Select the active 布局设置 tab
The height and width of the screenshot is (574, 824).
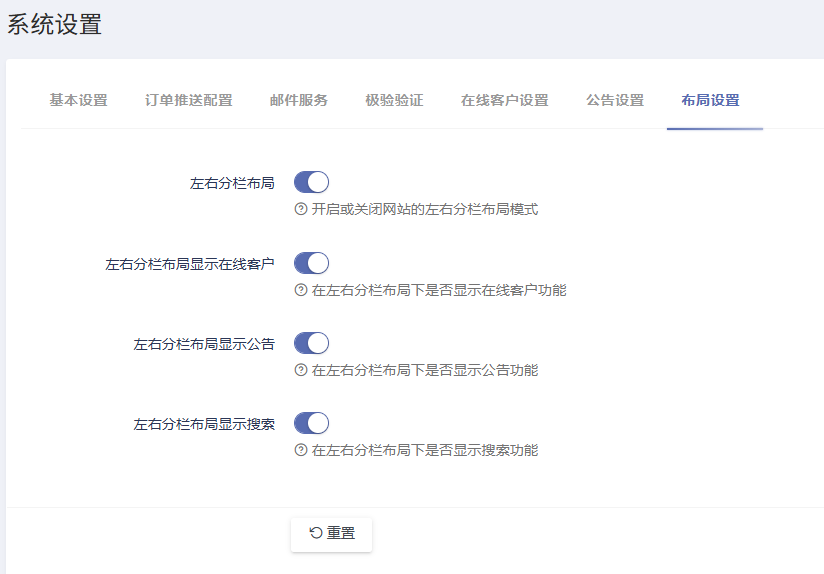(x=710, y=100)
